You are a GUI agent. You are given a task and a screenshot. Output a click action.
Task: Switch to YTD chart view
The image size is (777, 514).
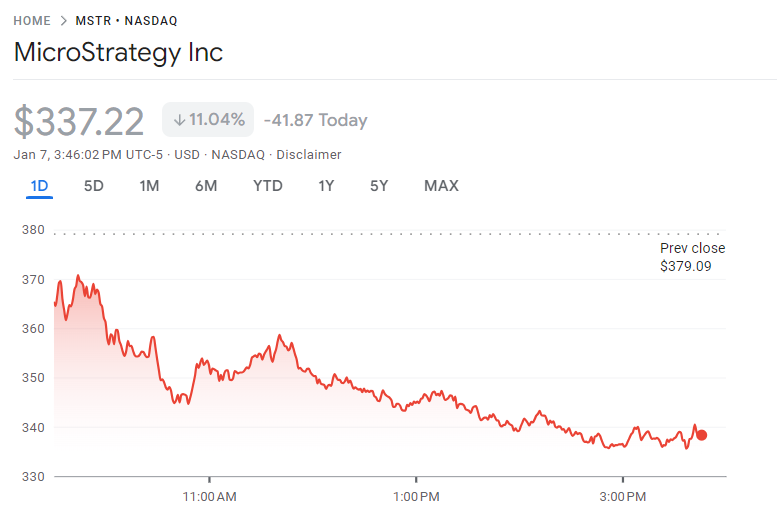pyautogui.click(x=267, y=186)
